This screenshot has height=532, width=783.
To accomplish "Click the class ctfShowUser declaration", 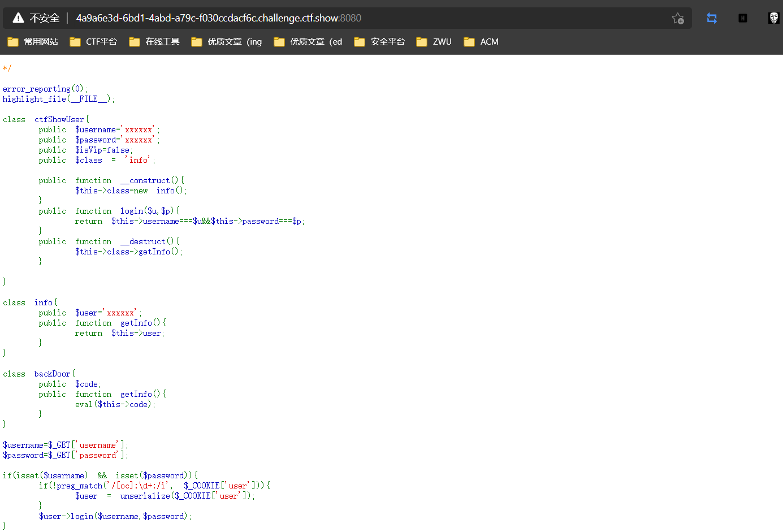I will pos(46,119).
